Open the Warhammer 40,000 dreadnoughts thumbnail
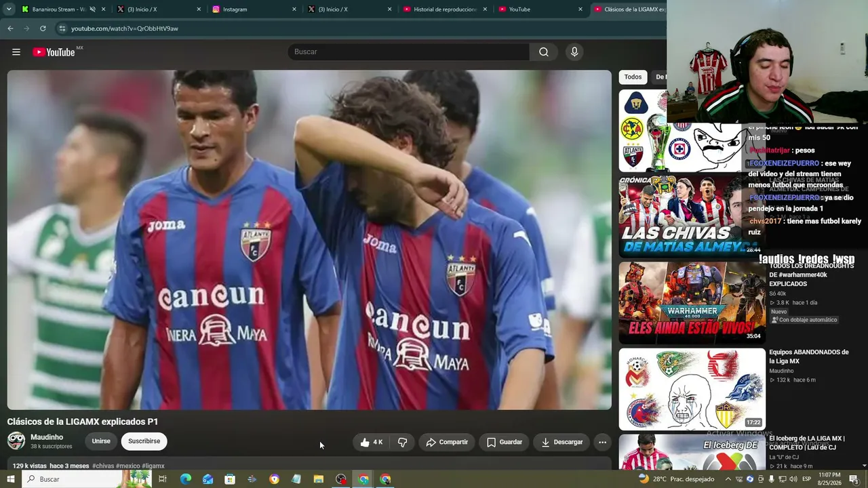 692,303
